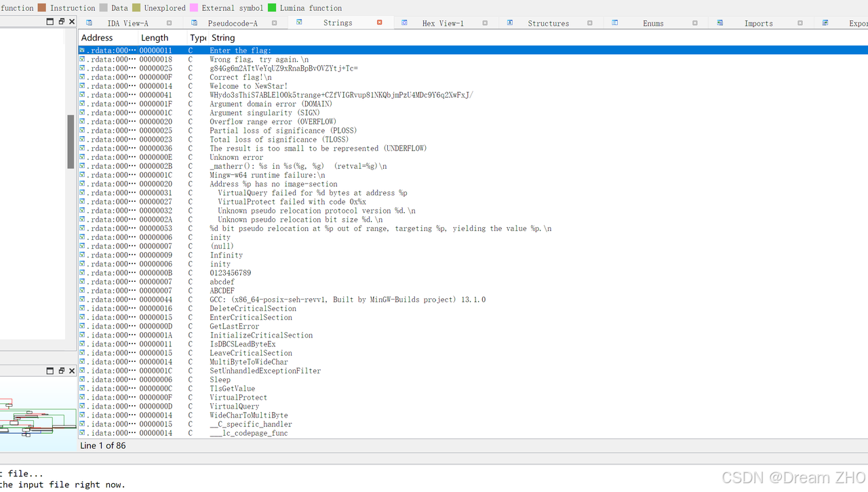The width and height of the screenshot is (868, 492).
Task: Click the Strings tab icon
Action: point(299,22)
